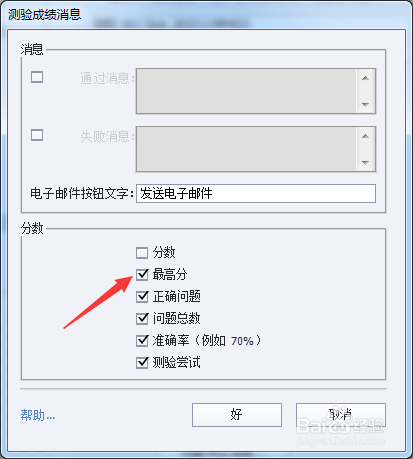
Task: Open the 帮助... link
Action: [38, 415]
